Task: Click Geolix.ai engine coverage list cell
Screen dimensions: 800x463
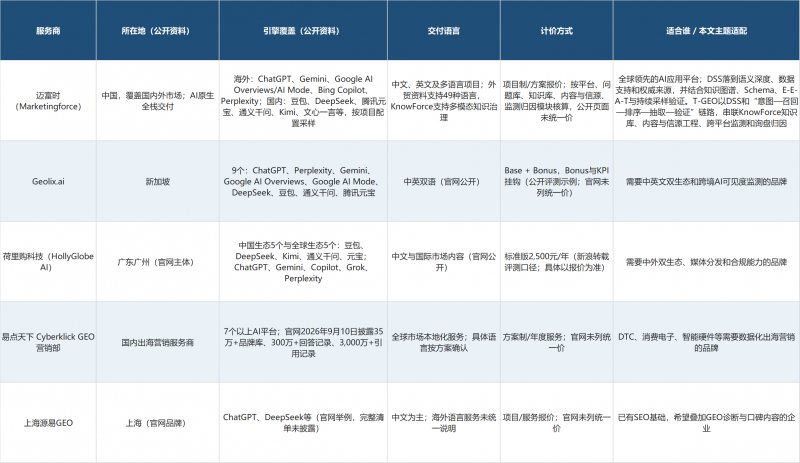Action: [303, 181]
